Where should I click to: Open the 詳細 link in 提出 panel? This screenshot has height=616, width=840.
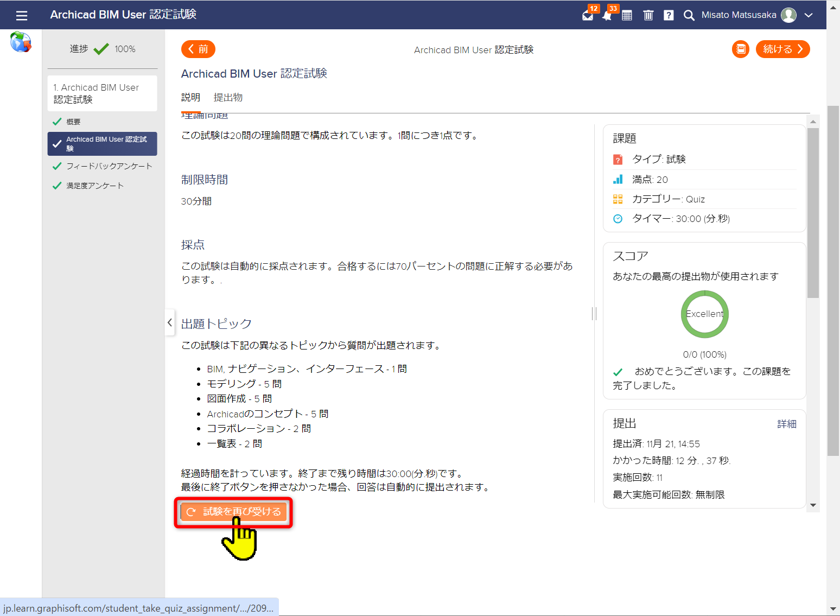[787, 424]
